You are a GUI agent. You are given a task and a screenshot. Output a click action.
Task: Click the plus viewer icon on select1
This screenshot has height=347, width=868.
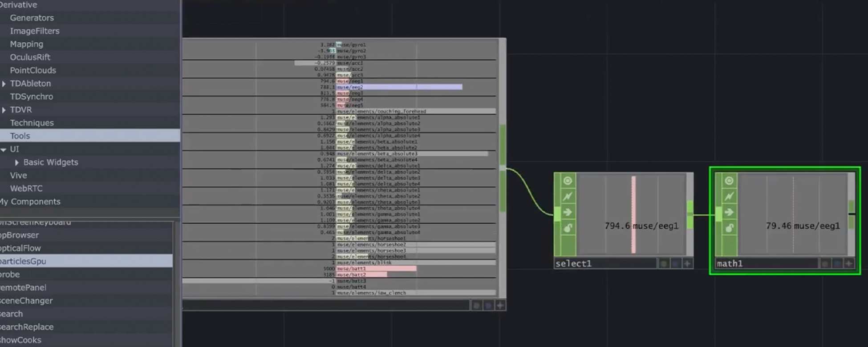point(687,263)
